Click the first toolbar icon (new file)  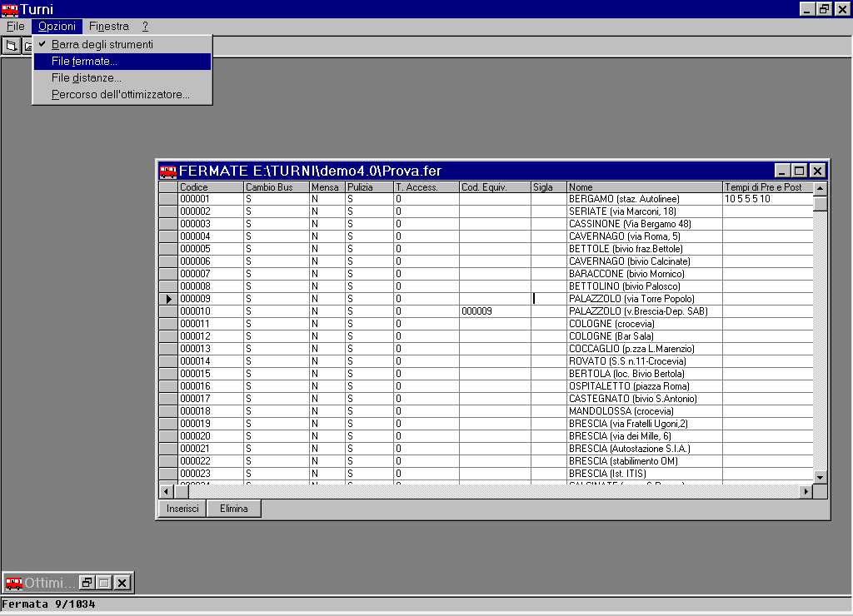[11, 47]
